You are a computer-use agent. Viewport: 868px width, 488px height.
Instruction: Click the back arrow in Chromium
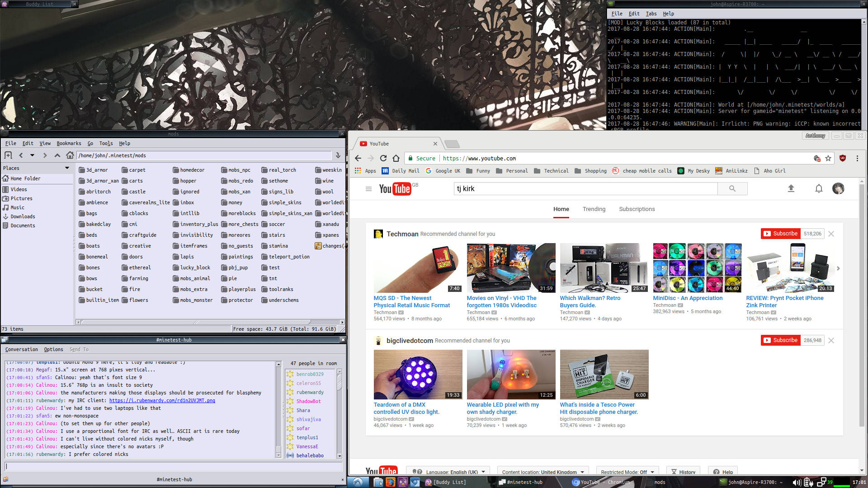click(358, 158)
